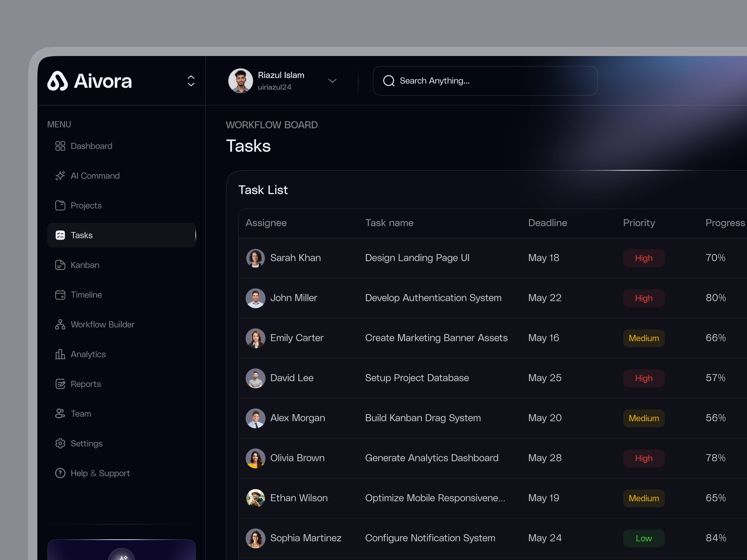Open the Kanban menu item
Screen dimensions: 747x560
tap(122, 265)
